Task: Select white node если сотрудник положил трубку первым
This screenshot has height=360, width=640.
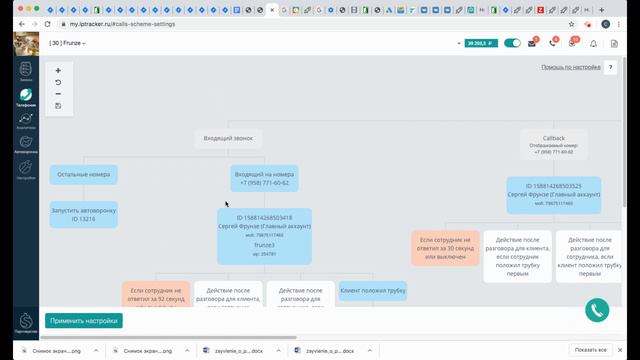Action: (x=518, y=256)
